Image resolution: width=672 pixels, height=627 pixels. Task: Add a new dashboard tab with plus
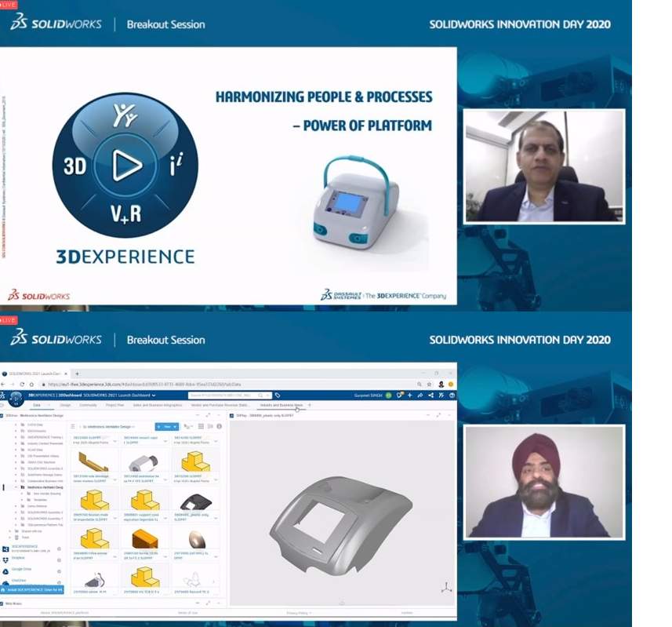click(310, 405)
